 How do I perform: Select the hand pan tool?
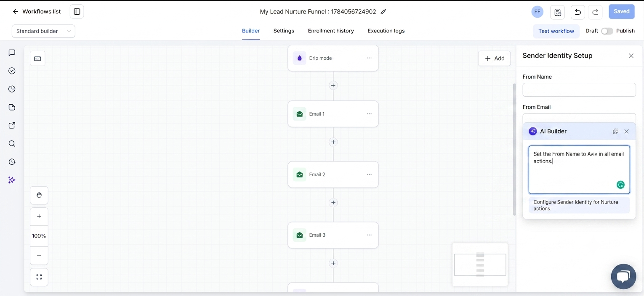coord(39,196)
